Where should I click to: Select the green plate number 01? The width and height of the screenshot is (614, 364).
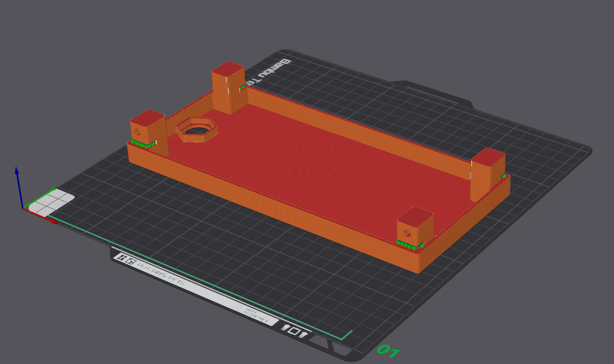(388, 350)
